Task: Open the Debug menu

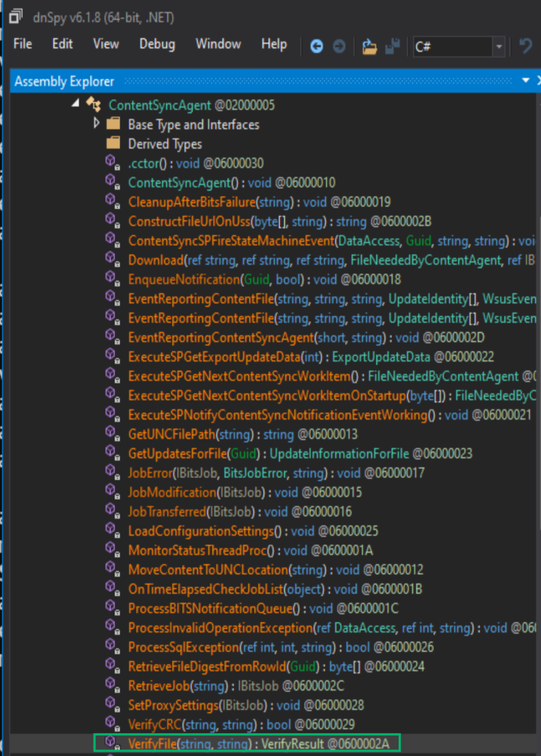Action: (x=157, y=44)
